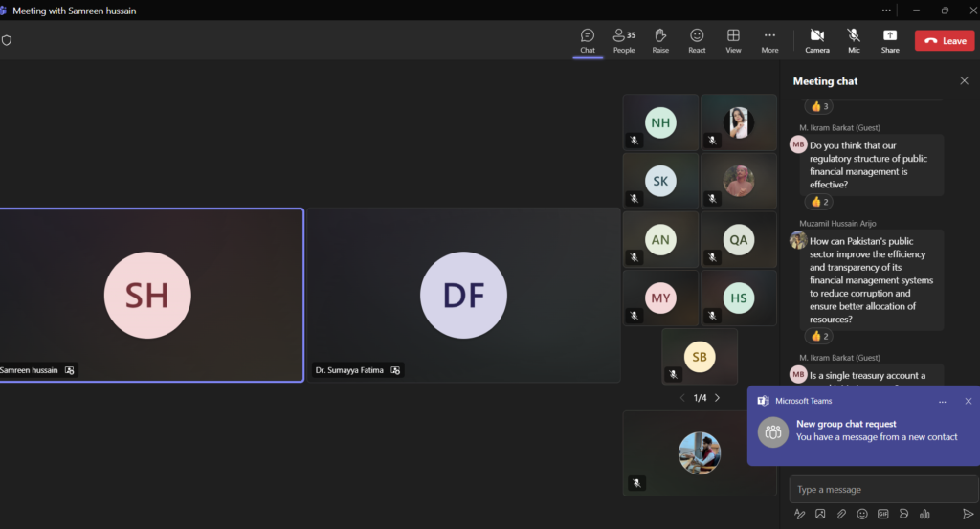
Task: Select the HS participant tile
Action: (739, 298)
